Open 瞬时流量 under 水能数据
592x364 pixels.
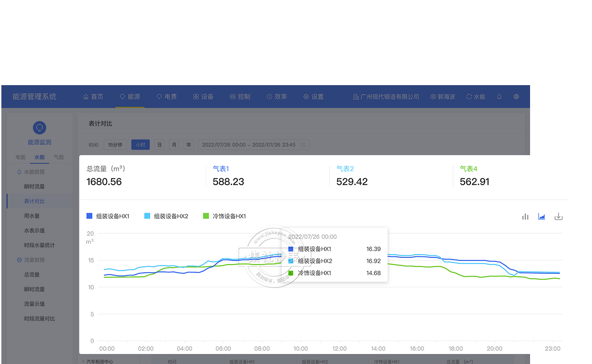pos(34,187)
